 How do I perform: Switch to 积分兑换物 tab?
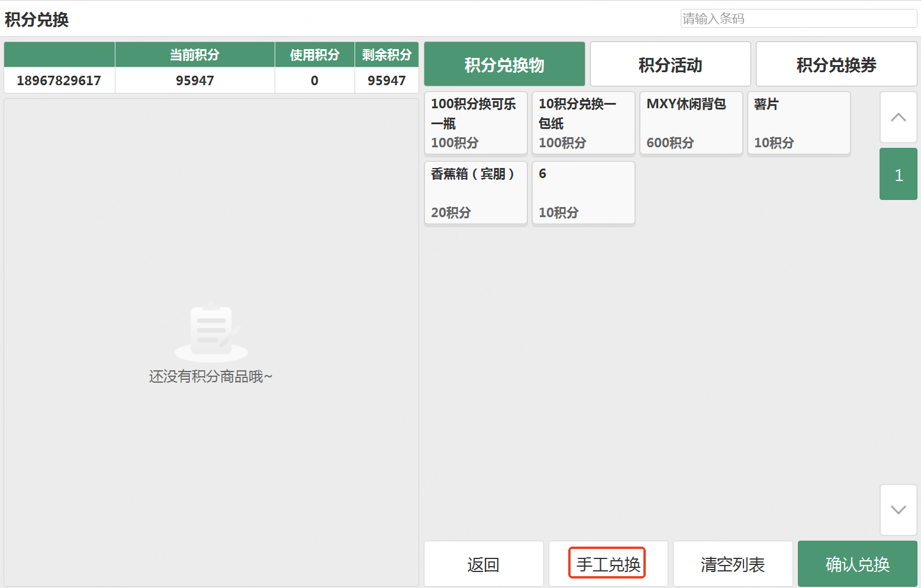point(504,64)
